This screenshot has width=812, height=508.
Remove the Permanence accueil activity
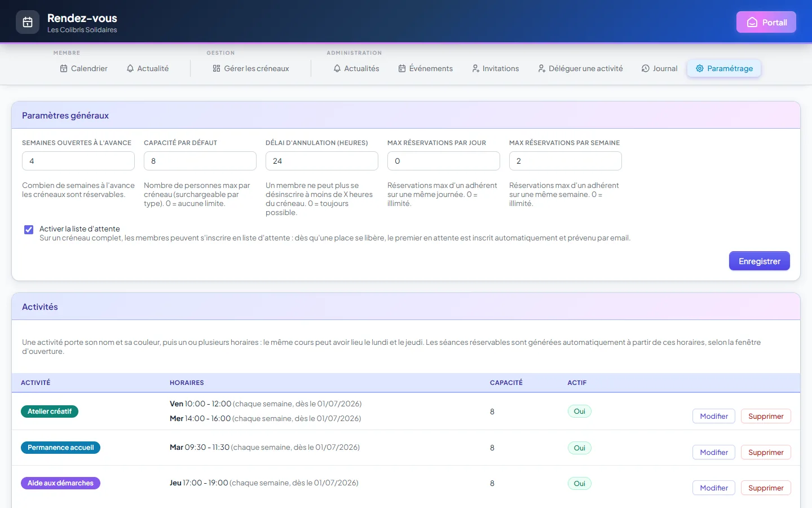766,452
